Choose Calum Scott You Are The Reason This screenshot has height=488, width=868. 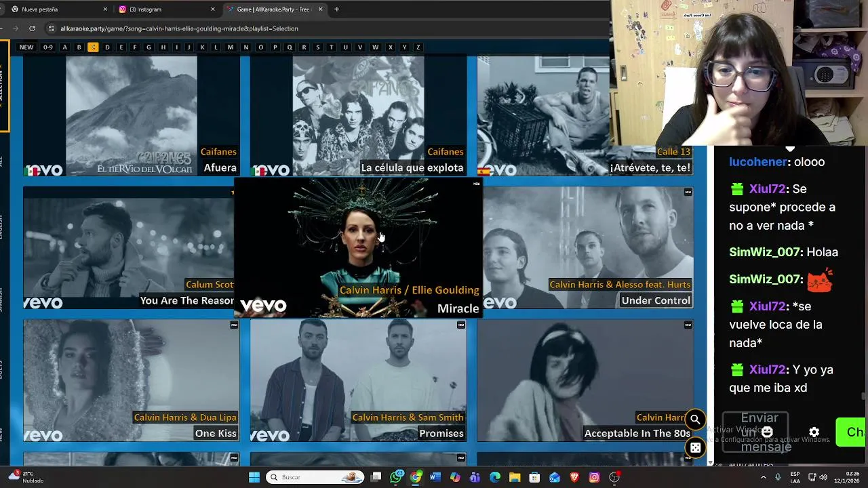point(129,248)
